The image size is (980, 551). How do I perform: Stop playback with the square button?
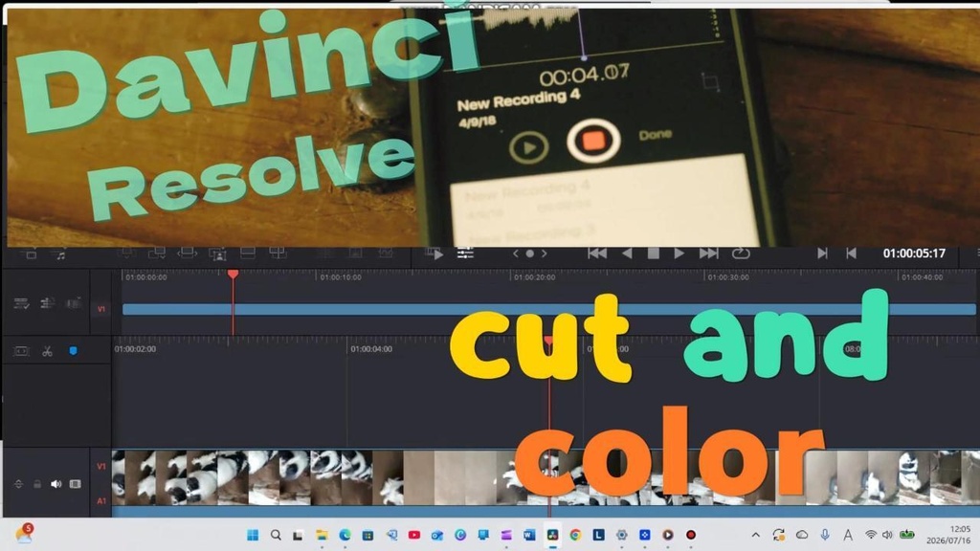[x=653, y=253]
